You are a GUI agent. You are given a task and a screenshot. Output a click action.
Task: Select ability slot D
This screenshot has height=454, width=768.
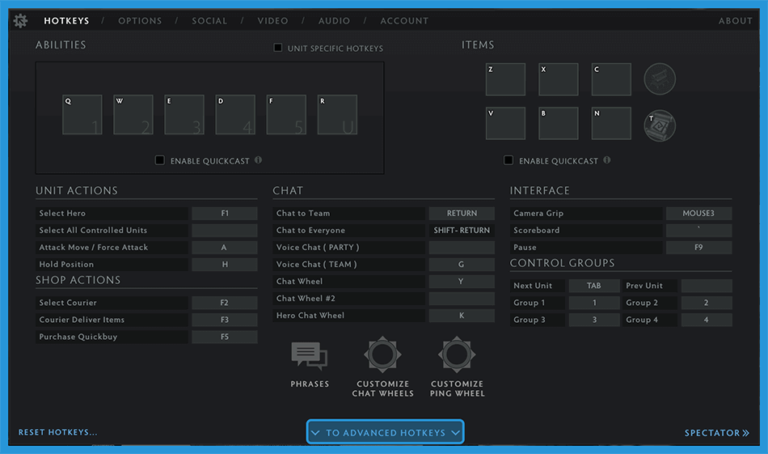point(235,115)
